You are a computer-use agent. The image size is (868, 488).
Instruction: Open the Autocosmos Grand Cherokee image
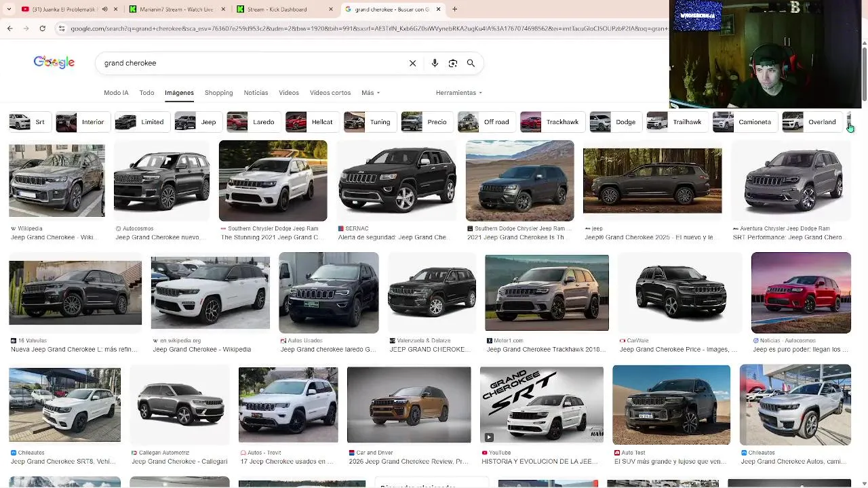161,180
